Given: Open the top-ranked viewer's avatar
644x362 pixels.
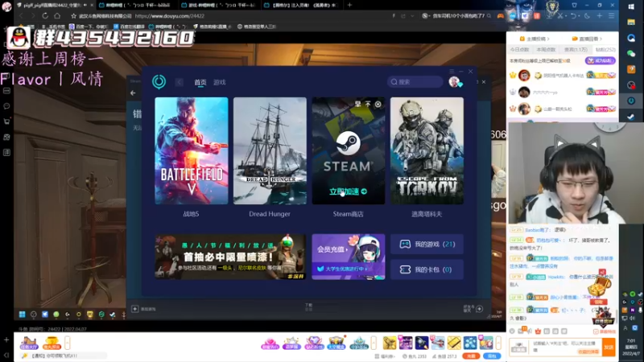Looking at the screenshot, I should (x=524, y=75).
